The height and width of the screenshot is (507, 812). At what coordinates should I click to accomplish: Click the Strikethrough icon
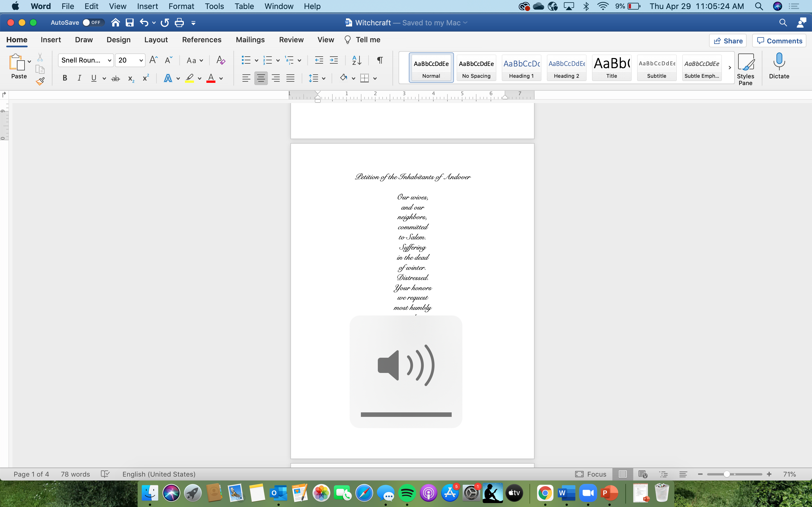[x=115, y=79]
